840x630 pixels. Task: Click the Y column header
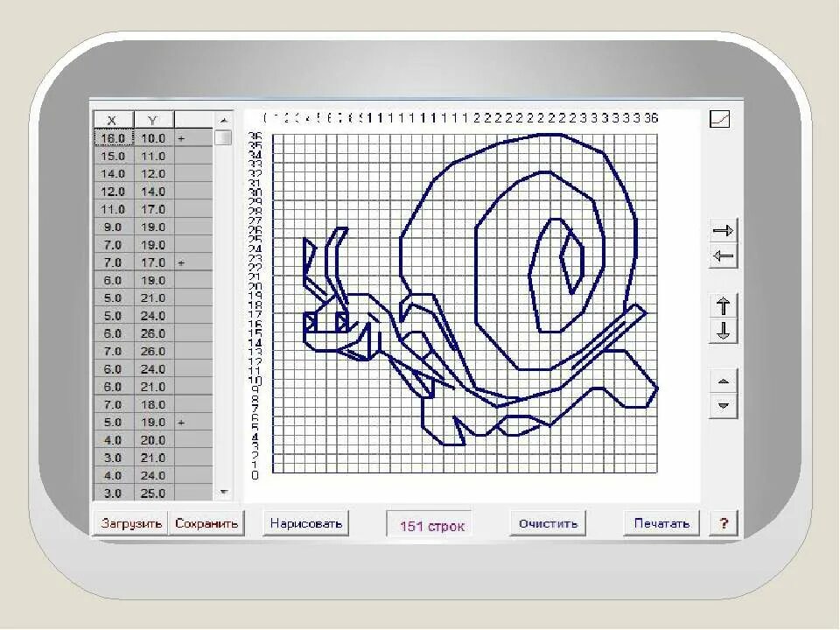pyautogui.click(x=153, y=120)
